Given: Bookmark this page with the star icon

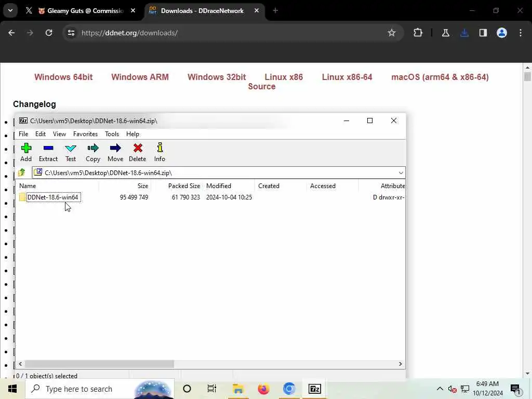Looking at the screenshot, I should 392,33.
